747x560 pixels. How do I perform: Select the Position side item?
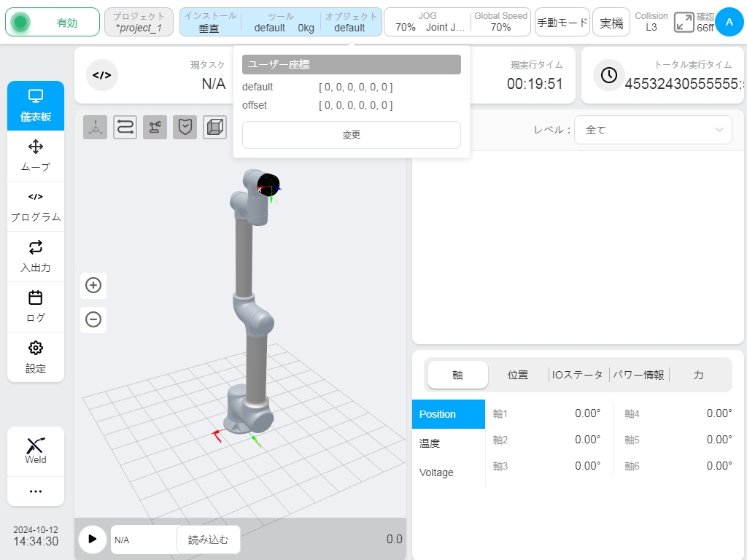tap(449, 414)
